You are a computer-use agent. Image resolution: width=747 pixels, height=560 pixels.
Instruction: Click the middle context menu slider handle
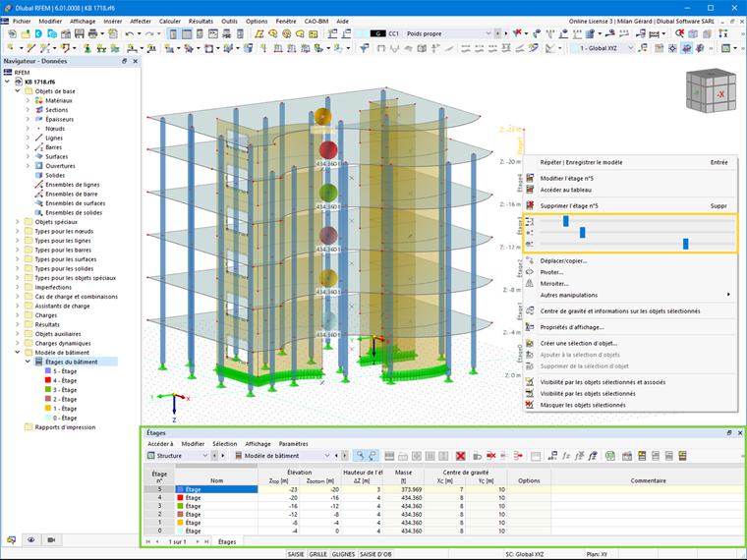click(582, 233)
